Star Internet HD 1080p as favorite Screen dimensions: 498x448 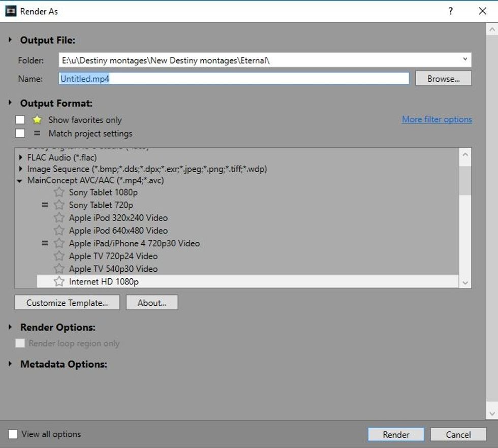[x=59, y=281]
